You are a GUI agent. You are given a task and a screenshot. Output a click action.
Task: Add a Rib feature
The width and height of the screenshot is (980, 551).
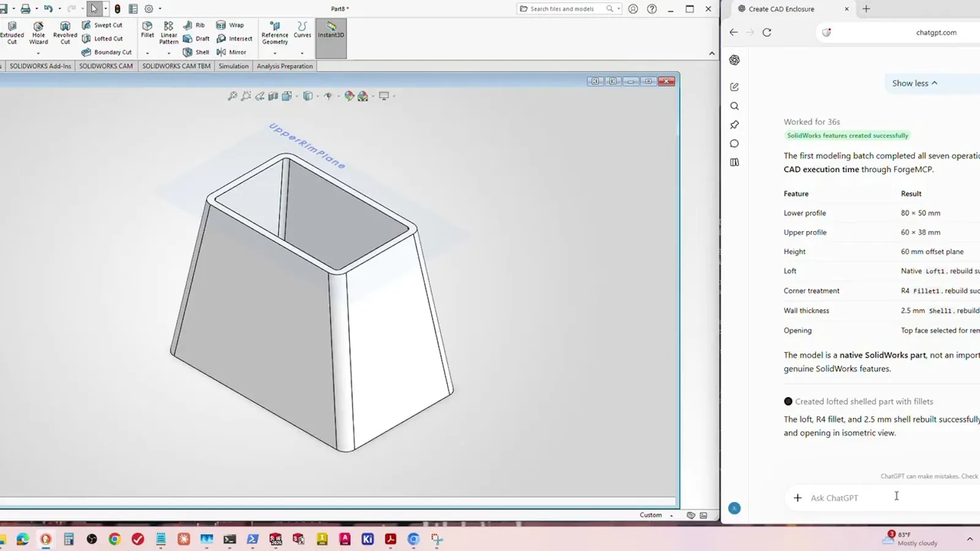pos(194,25)
